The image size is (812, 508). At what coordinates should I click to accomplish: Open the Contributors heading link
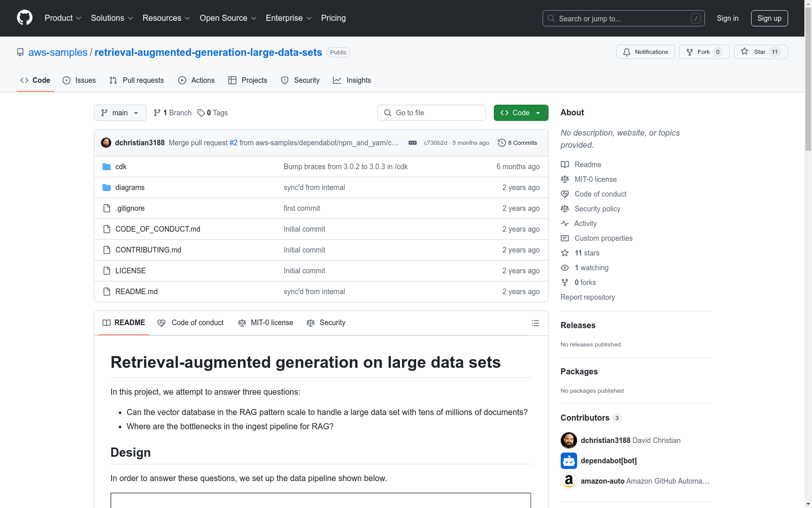pyautogui.click(x=591, y=418)
